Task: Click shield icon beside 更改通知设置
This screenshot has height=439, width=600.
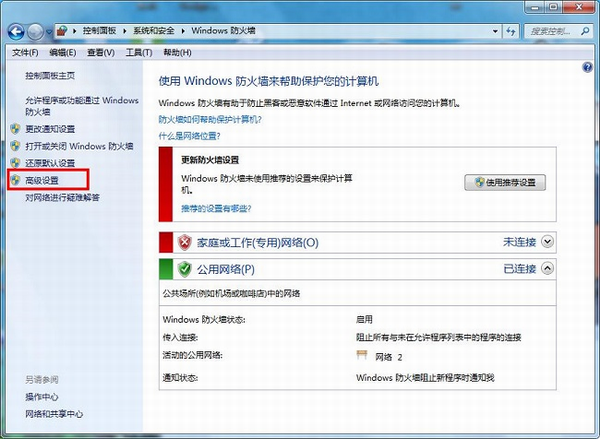Action: coord(15,129)
